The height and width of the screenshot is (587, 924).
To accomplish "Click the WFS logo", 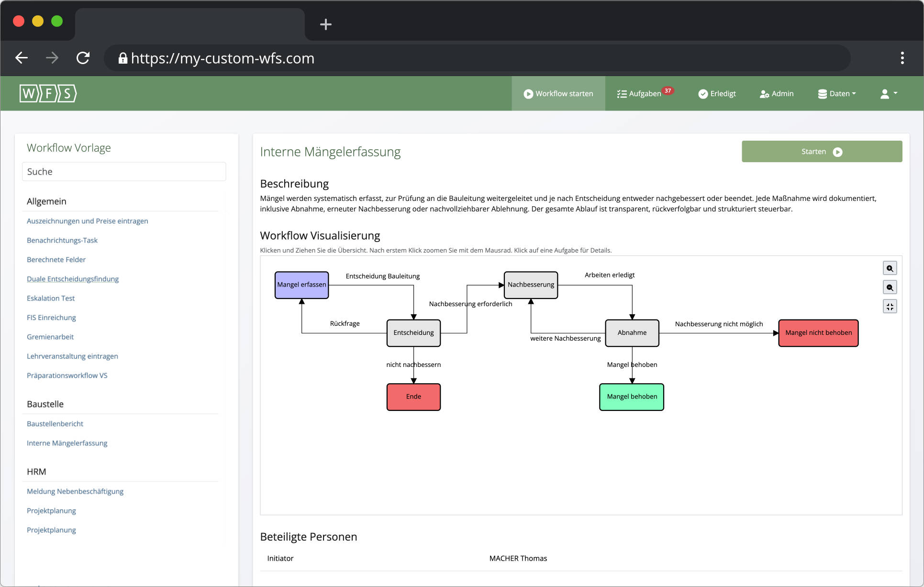I will tap(48, 93).
